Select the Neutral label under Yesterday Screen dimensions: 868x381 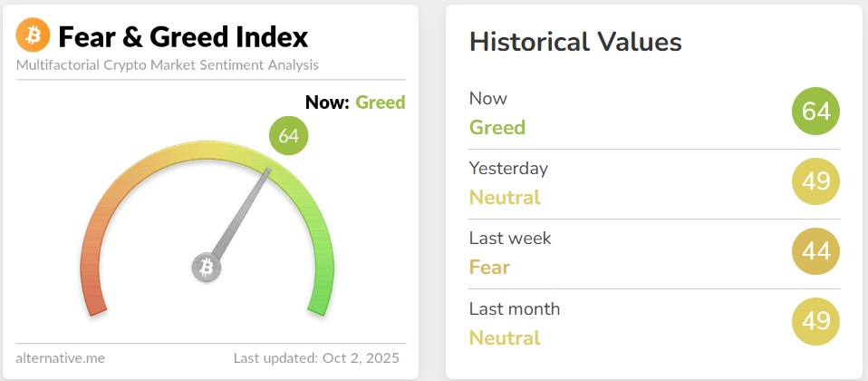[505, 197]
